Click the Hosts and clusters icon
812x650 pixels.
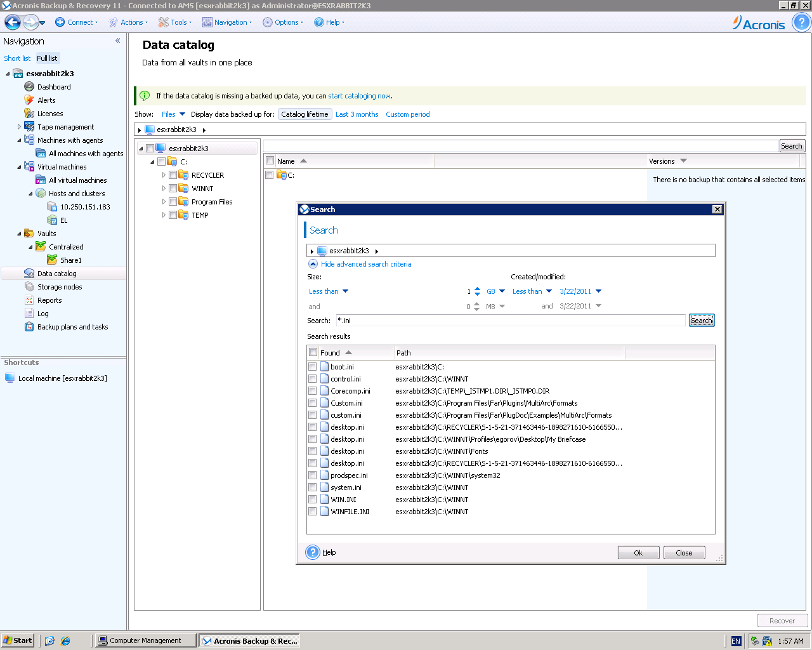(x=41, y=194)
